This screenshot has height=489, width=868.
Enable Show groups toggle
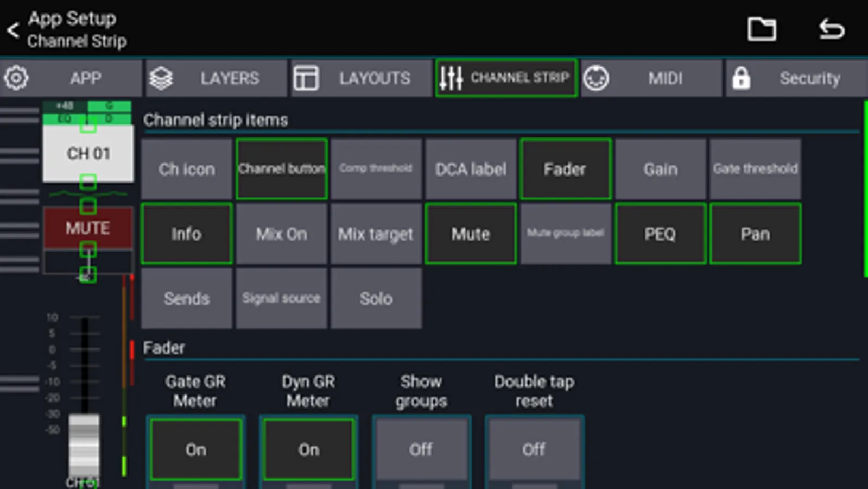tap(422, 449)
